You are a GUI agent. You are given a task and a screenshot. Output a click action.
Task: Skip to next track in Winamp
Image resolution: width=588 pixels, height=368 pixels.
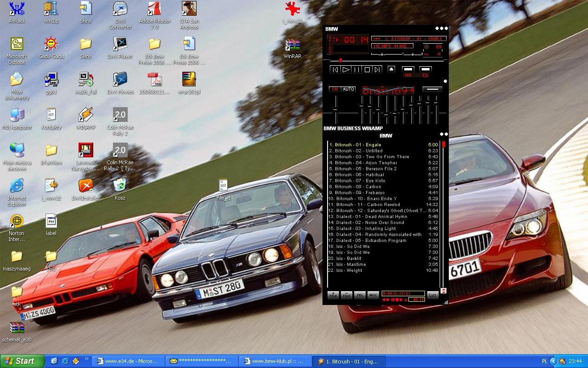[x=377, y=69]
